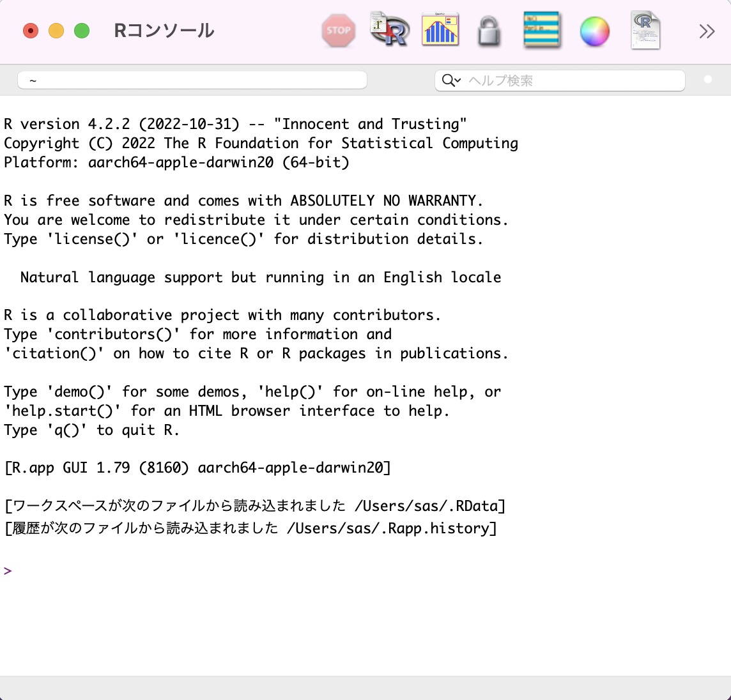This screenshot has width=731, height=700.
Task: Show the history panel striped icon
Action: coord(541,30)
